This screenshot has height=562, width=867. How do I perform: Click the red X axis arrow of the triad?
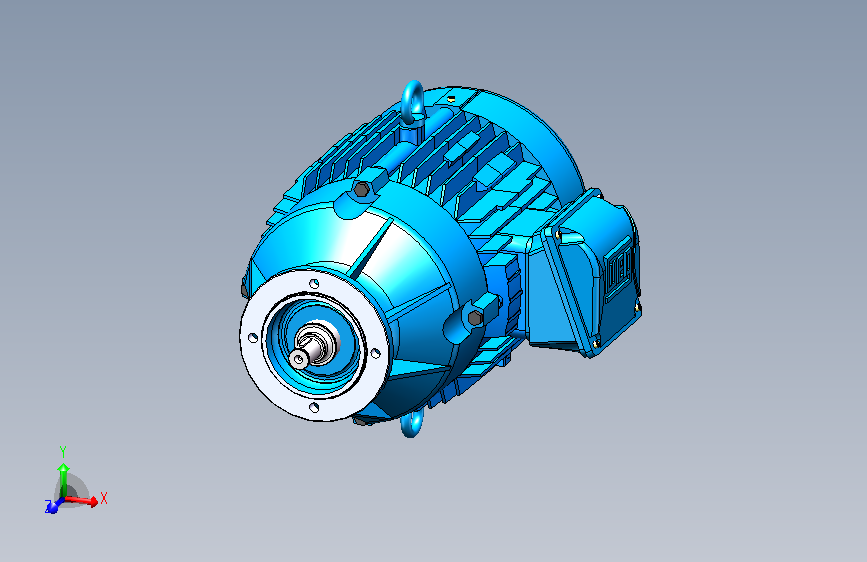[x=83, y=501]
